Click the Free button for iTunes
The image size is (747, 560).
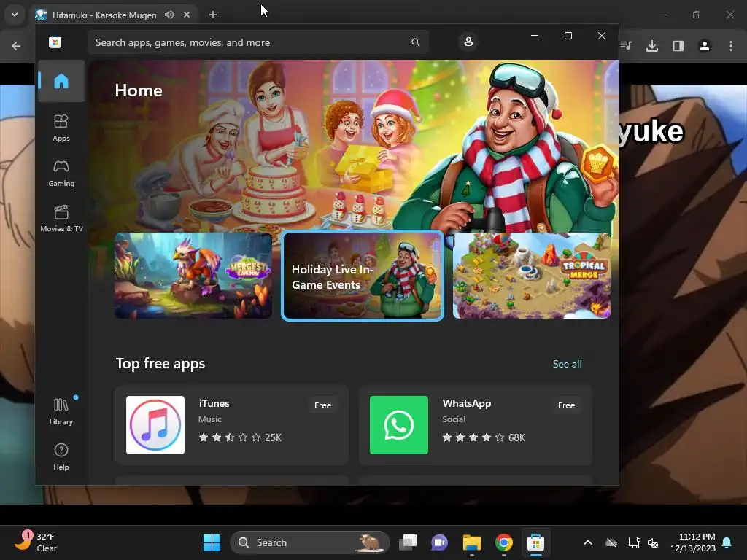pyautogui.click(x=322, y=405)
